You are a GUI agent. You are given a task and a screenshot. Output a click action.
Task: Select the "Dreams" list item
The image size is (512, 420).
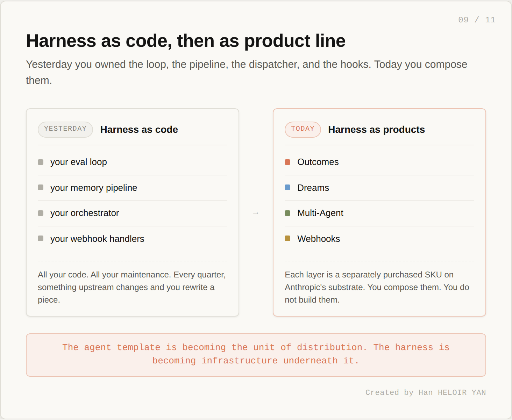click(x=313, y=188)
